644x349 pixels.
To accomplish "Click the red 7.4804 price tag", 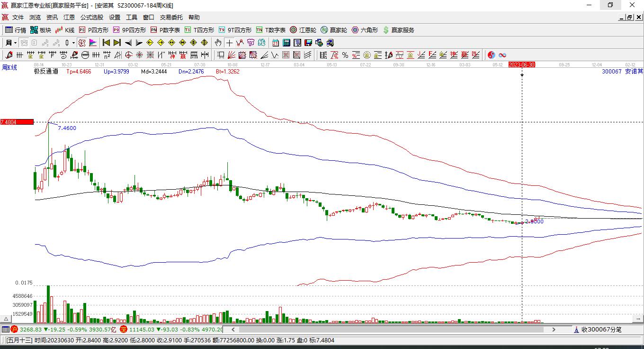I will click(17, 122).
